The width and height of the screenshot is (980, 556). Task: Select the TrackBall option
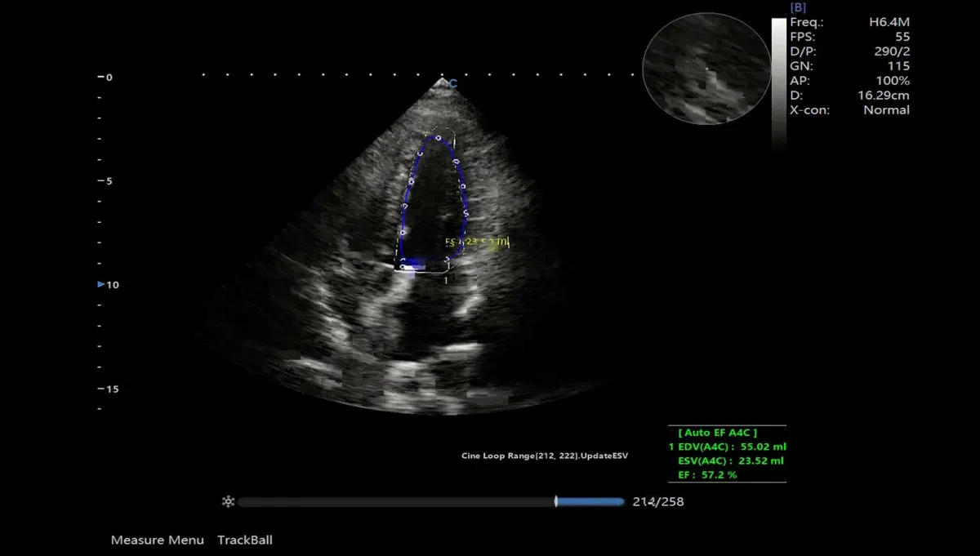(x=245, y=540)
